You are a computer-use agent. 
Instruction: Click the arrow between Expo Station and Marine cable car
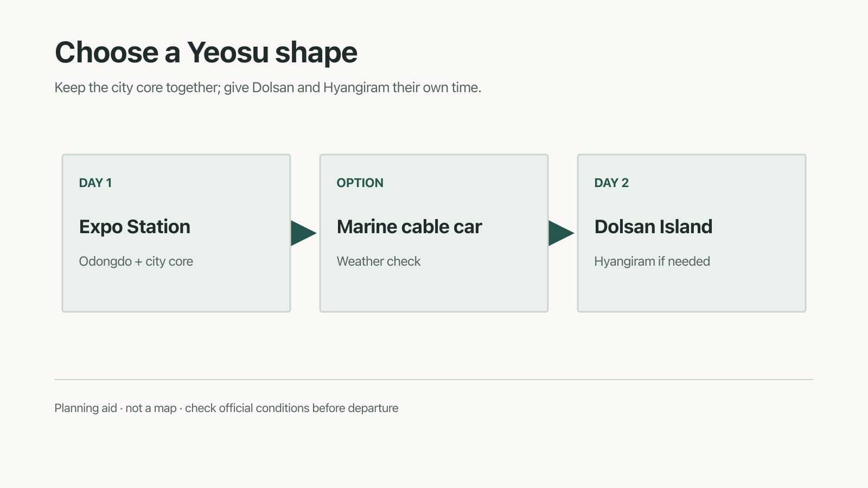click(x=303, y=233)
